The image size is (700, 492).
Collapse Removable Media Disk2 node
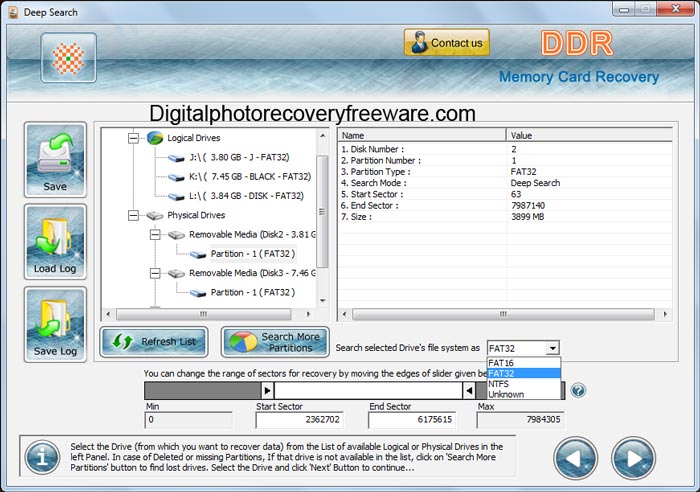click(155, 234)
